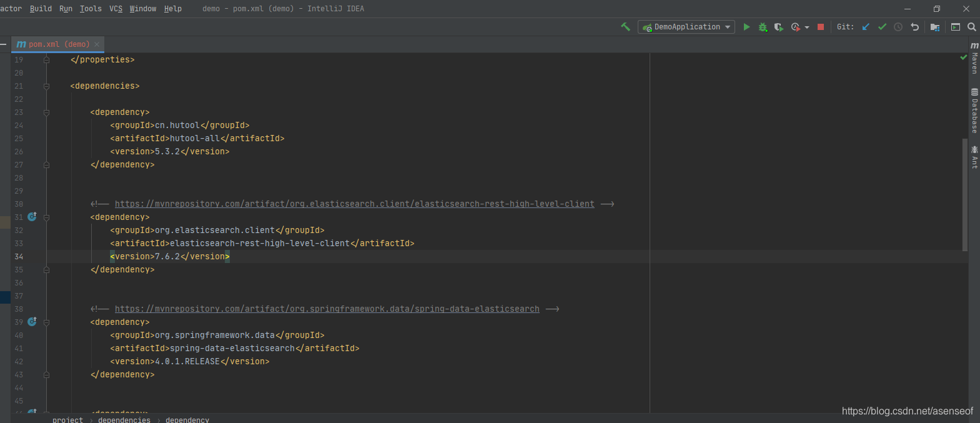Close the pom.xml (demo) tab
This screenshot has width=980, height=423.
[x=97, y=44]
